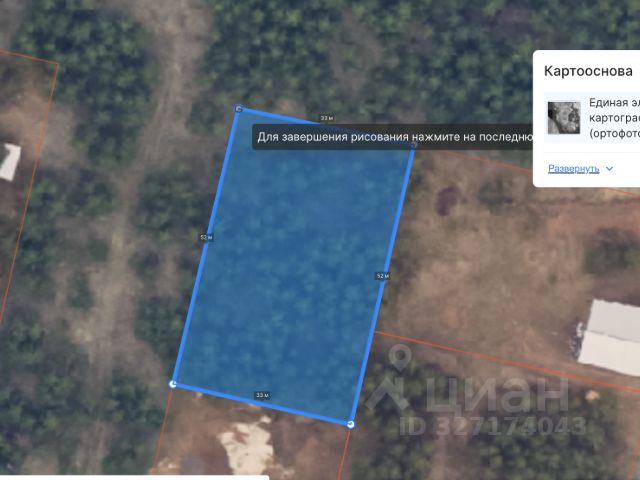Image resolution: width=640 pixels, height=480 pixels.
Task: Click the top-right polygon vertex under the tooltip
Action: click(x=414, y=144)
